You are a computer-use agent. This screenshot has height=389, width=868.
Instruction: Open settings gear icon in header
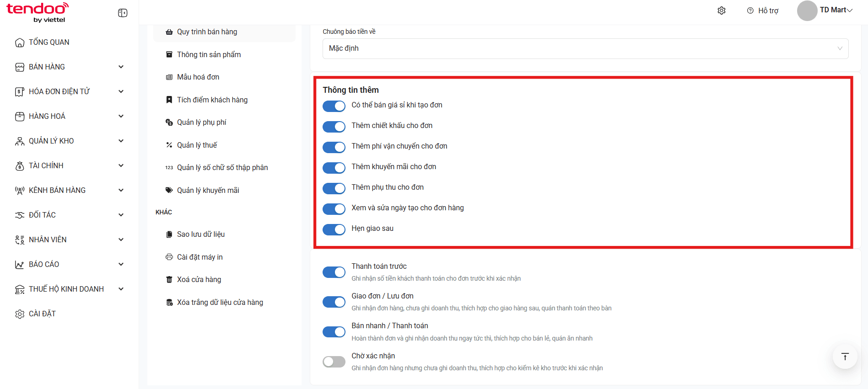point(722,11)
